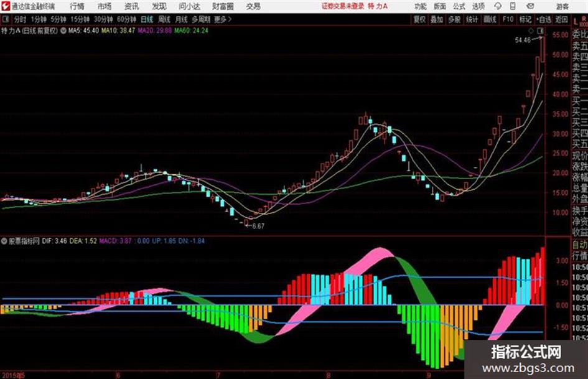Switch to 分时 chart period
The image size is (588, 379).
click(x=20, y=19)
